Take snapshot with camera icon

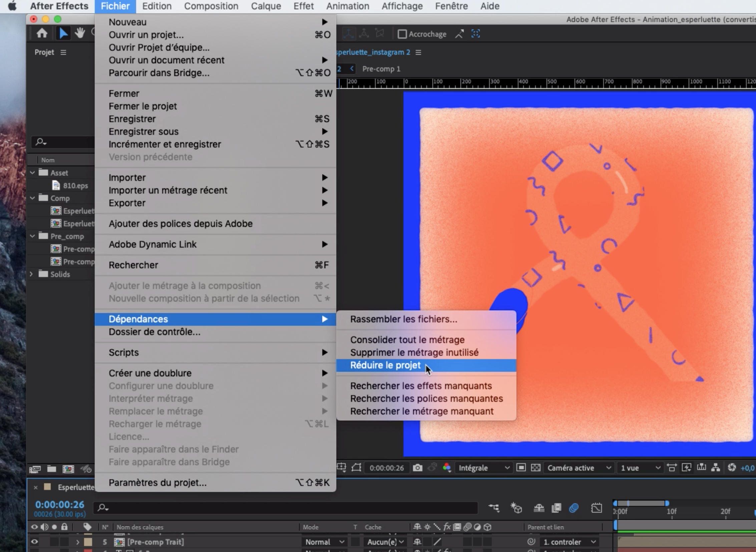[417, 468]
